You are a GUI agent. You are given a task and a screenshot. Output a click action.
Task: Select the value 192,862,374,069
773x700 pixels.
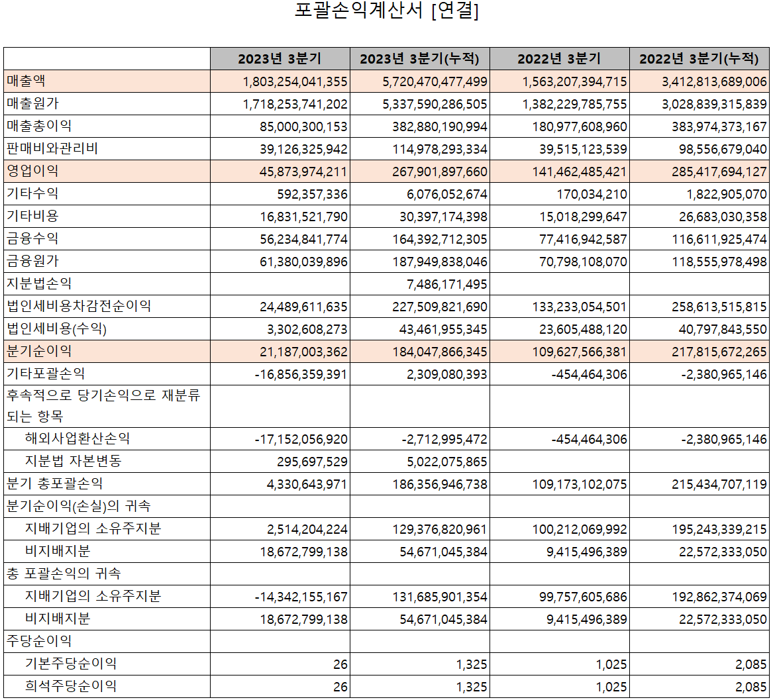[x=719, y=597]
